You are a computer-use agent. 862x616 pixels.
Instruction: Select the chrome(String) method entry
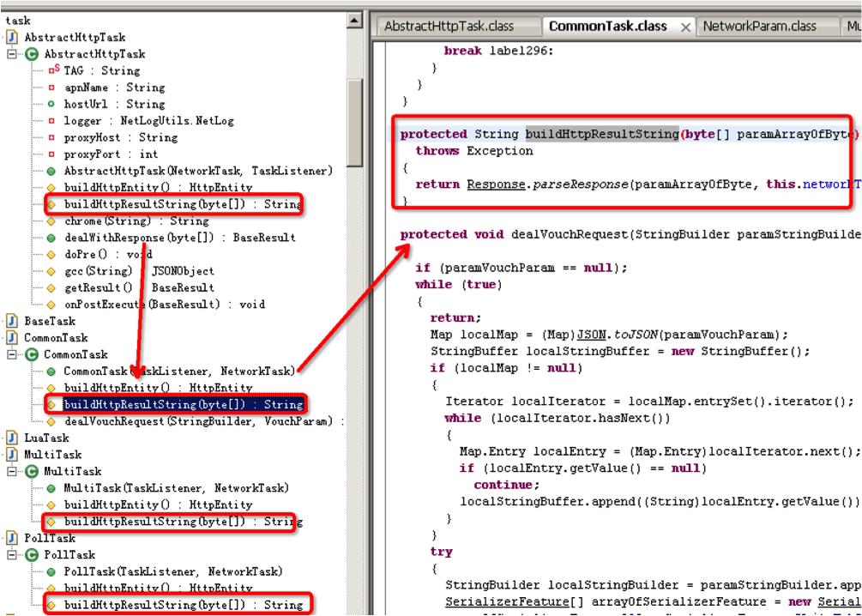pyautogui.click(x=136, y=221)
